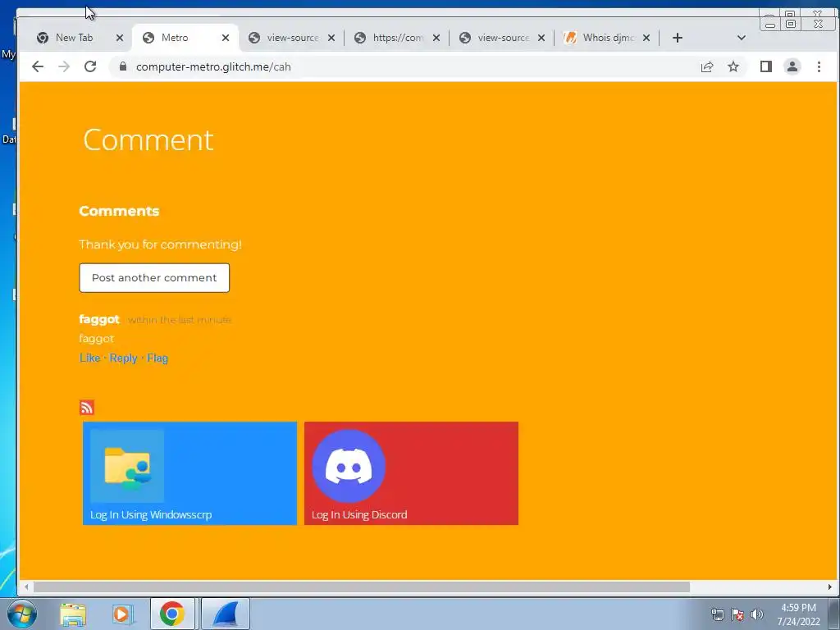
Task: Click the site lock icon
Action: click(123, 66)
